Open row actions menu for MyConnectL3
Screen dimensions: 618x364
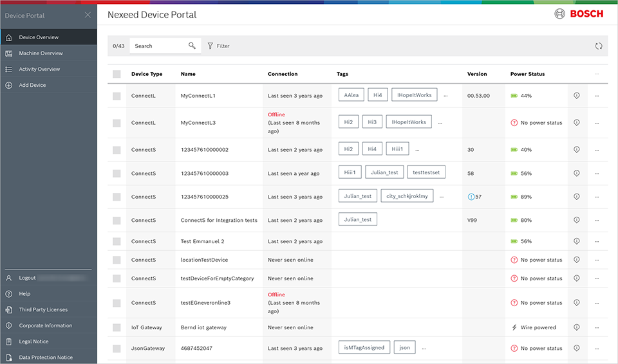coord(597,123)
